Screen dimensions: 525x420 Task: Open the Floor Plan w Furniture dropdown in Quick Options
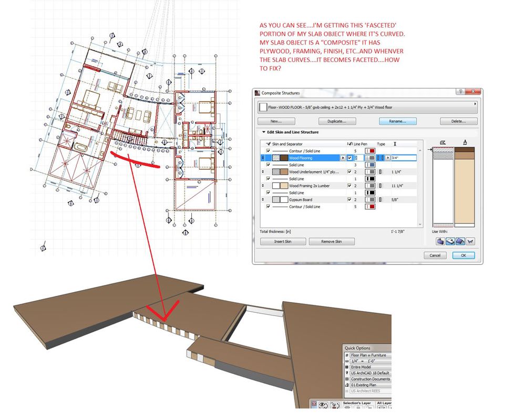click(x=370, y=355)
